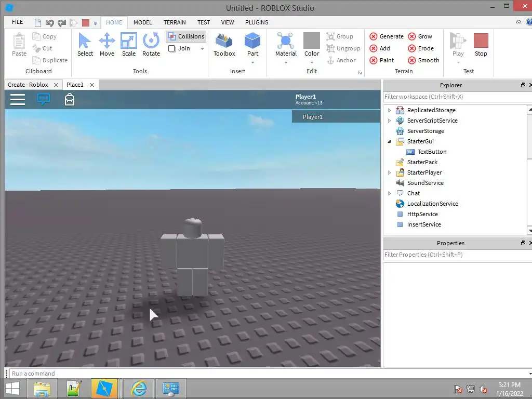
Task: Click the Undo icon in quick access bar
Action: point(49,23)
